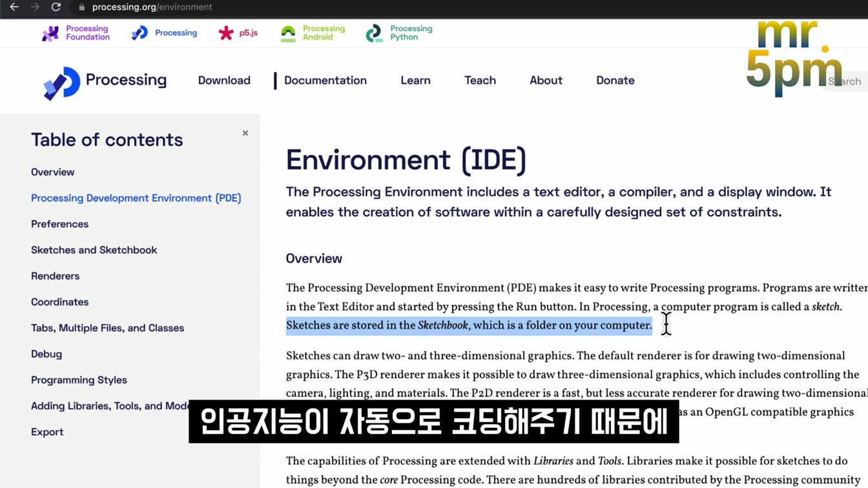
Task: Click the Processing Foundation logo icon
Action: 50,34
